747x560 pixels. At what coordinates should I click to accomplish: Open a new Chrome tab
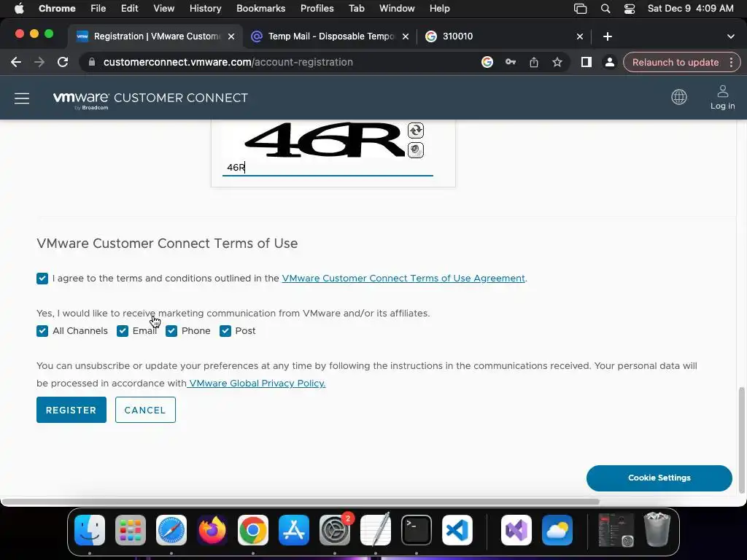point(608,36)
